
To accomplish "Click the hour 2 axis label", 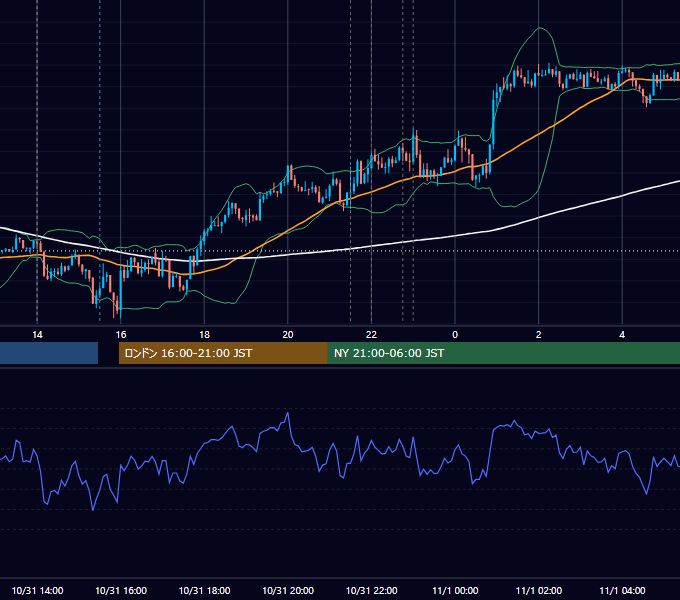I will pyautogui.click(x=539, y=334).
